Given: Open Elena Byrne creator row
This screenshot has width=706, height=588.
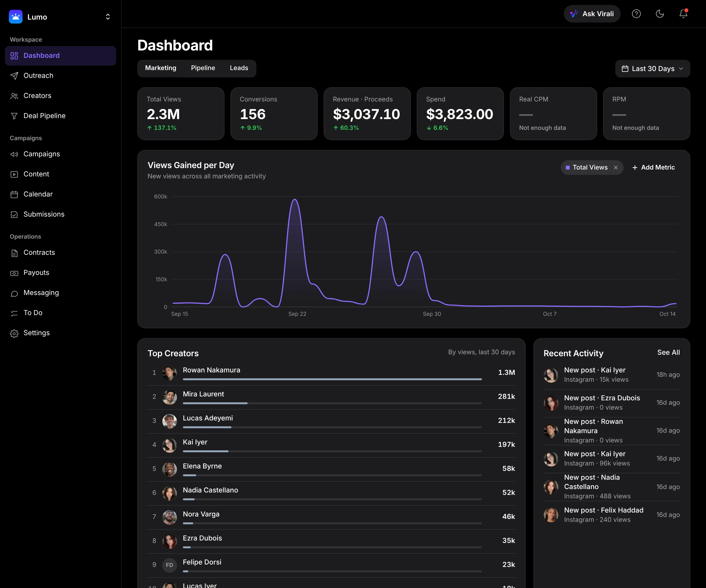Looking at the screenshot, I should point(331,469).
